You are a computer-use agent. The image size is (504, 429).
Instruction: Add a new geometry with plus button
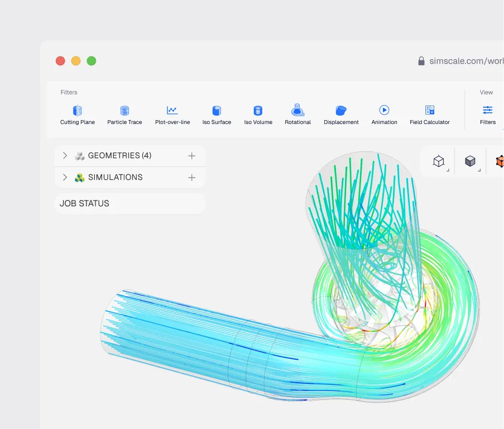pyautogui.click(x=191, y=156)
